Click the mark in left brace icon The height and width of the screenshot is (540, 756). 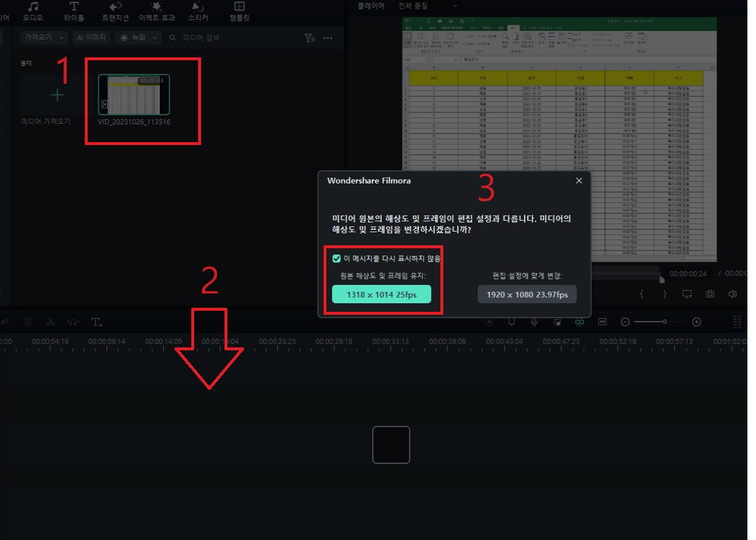[x=641, y=294]
